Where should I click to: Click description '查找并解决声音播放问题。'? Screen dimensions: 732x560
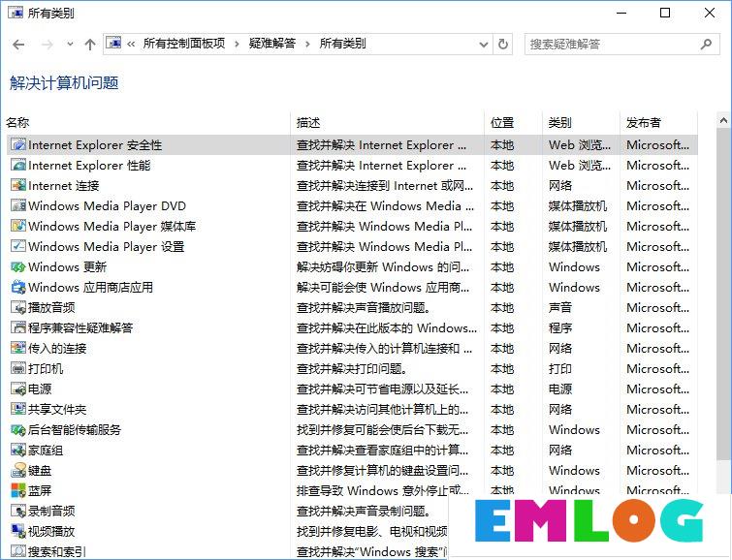coord(364,307)
